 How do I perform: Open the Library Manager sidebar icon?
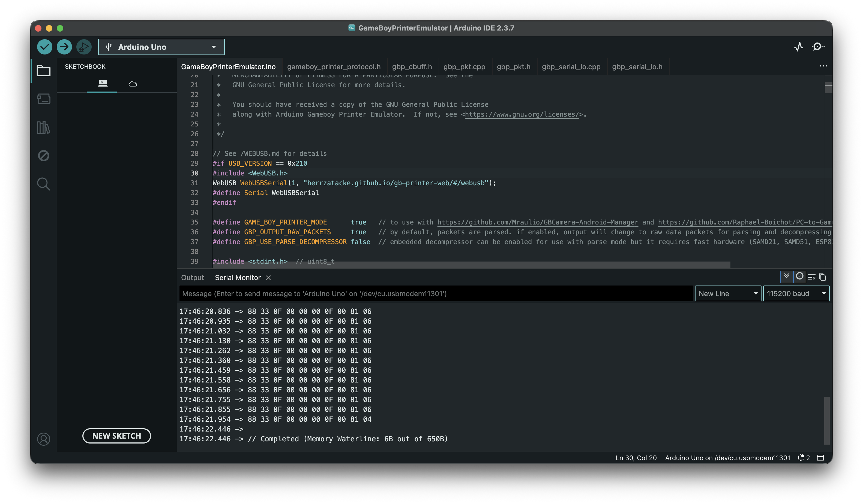[x=43, y=127]
